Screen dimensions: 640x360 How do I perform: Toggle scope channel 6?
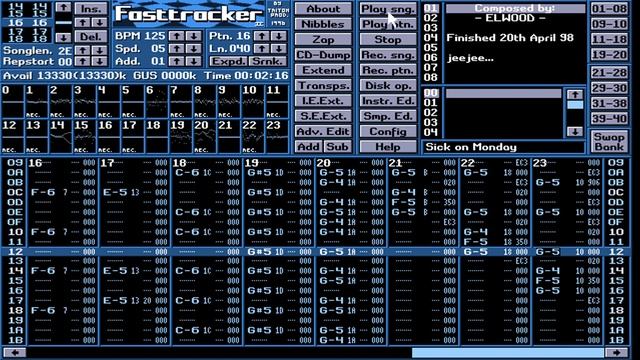[x=156, y=101]
